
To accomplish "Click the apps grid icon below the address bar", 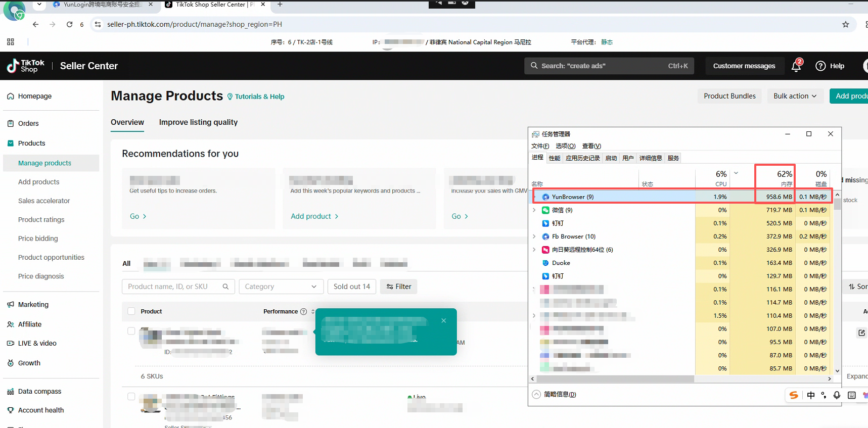I will [11, 42].
